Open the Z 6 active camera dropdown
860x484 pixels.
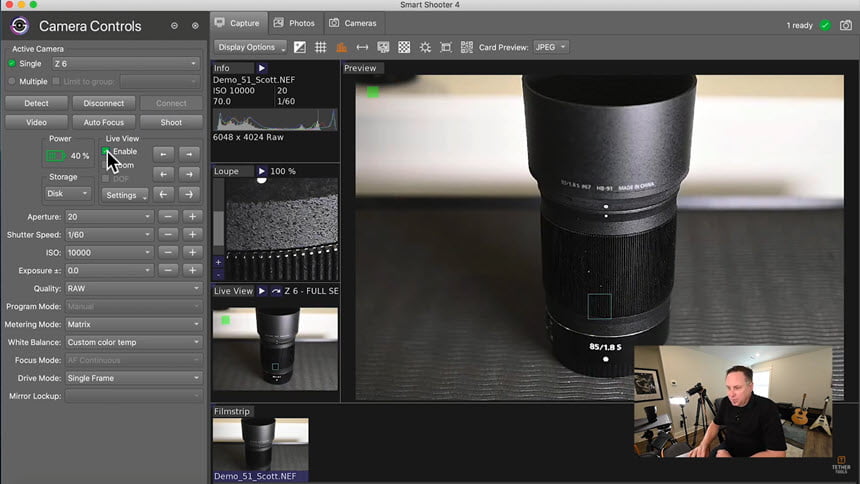pos(126,64)
